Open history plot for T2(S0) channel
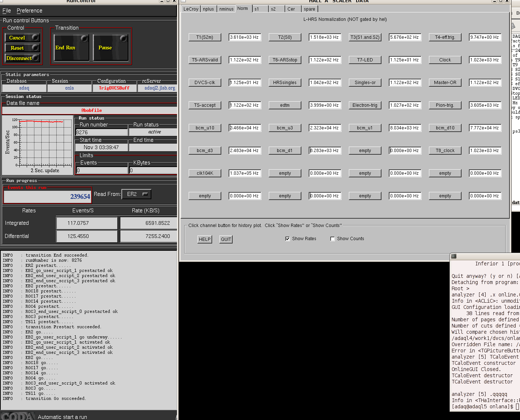 285,37
